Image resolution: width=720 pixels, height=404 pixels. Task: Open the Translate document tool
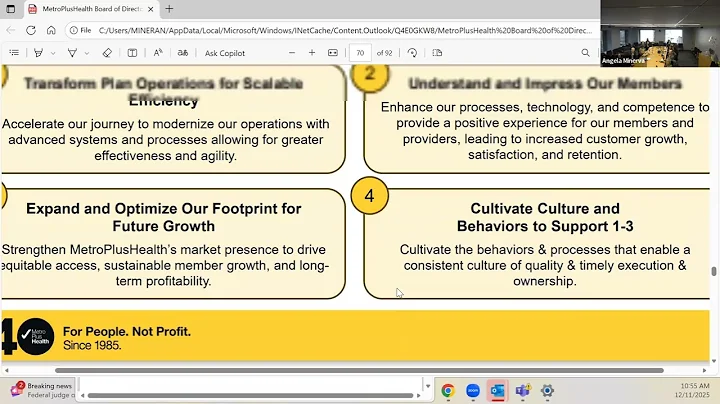183,53
